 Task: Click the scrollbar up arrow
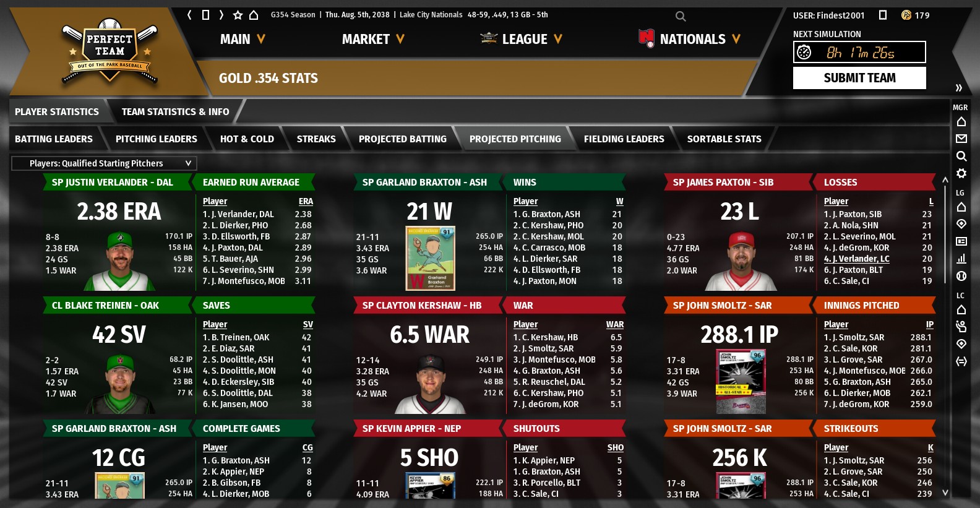945,180
